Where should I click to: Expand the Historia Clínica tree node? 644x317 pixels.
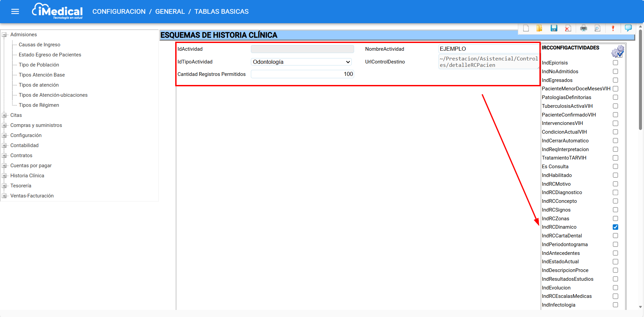coord(4,176)
